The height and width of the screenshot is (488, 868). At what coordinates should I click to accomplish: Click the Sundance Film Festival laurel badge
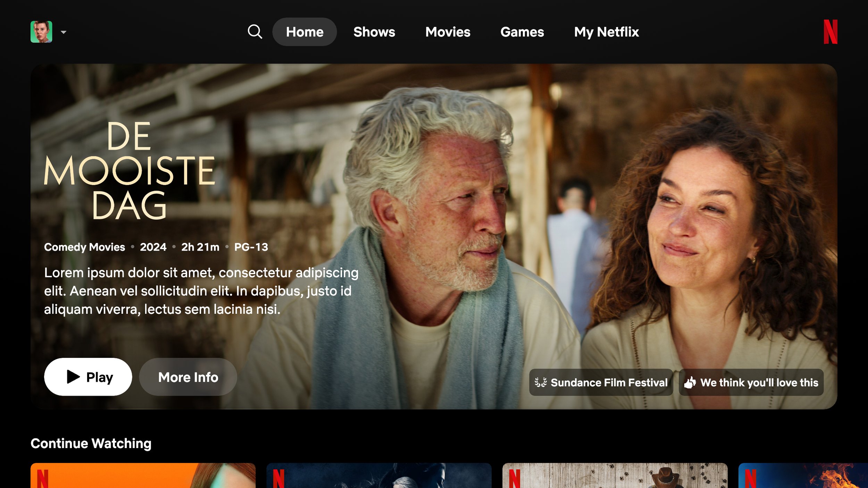(601, 382)
